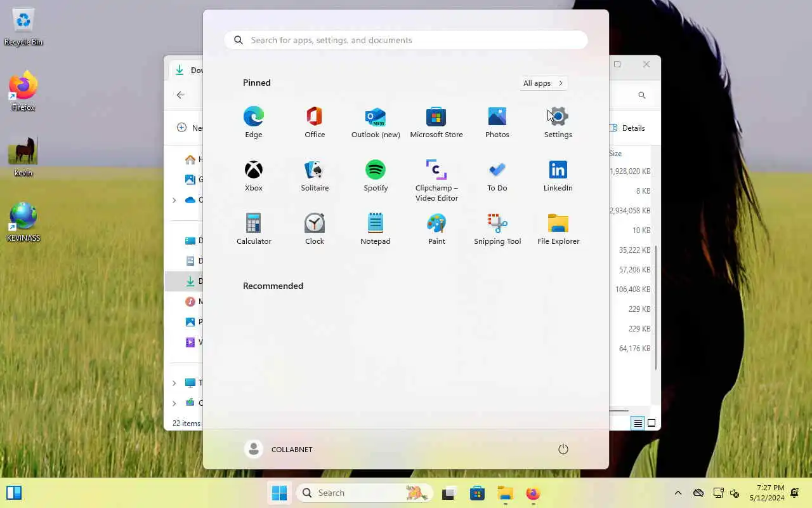Open Settings from Start menu

[558, 122]
